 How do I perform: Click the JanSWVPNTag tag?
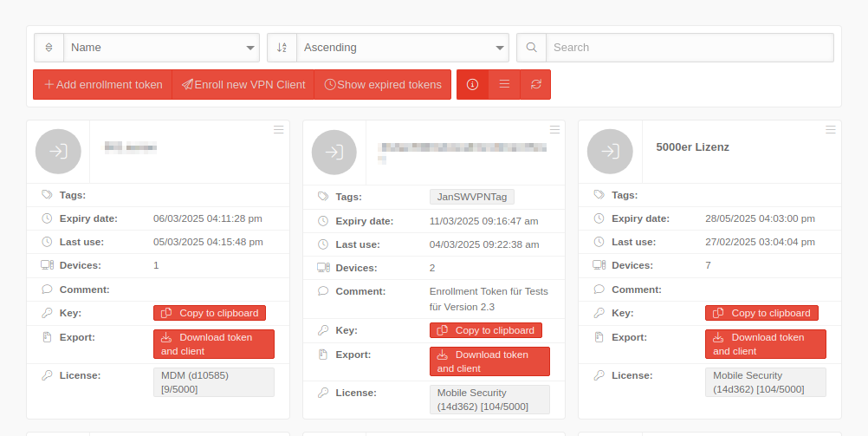pyautogui.click(x=471, y=197)
